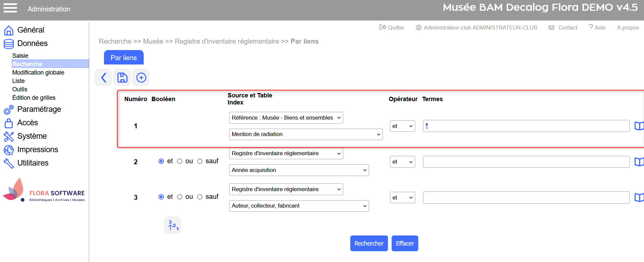The height and width of the screenshot is (262, 644).
Task: Open the row 1 operator 'et' dropdown
Action: (x=402, y=126)
